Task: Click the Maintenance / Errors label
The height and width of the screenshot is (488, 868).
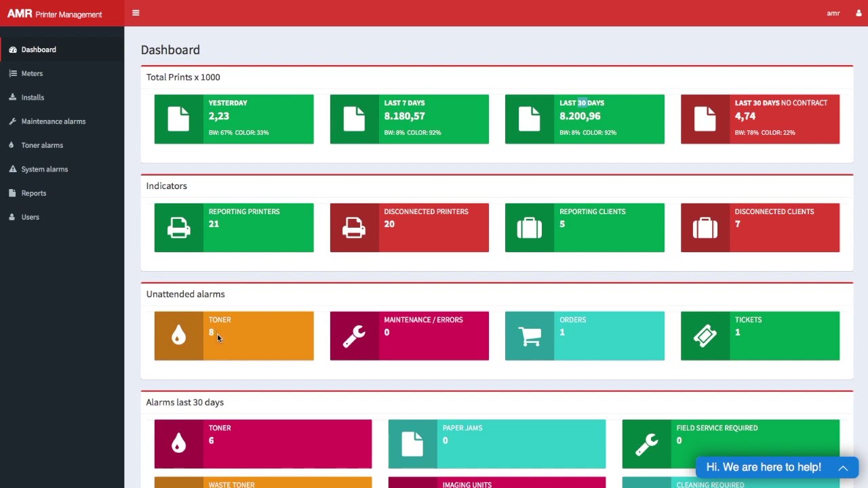Action: pyautogui.click(x=423, y=320)
